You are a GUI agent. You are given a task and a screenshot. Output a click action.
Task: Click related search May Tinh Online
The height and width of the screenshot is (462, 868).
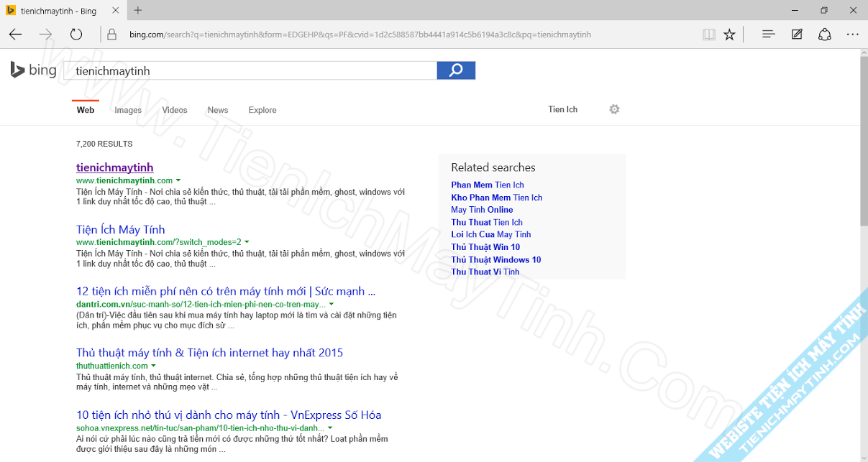click(x=482, y=210)
